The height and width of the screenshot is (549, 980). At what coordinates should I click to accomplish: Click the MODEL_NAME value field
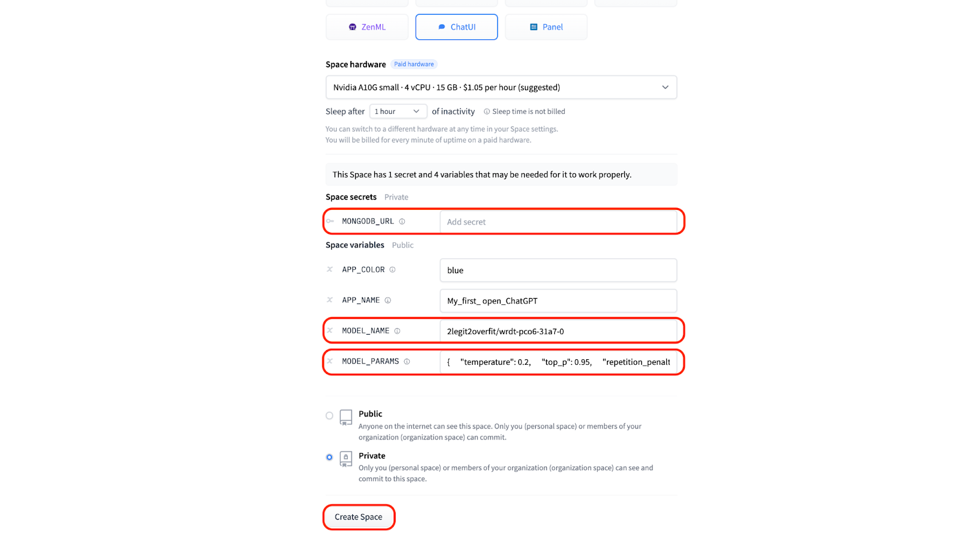[557, 331]
